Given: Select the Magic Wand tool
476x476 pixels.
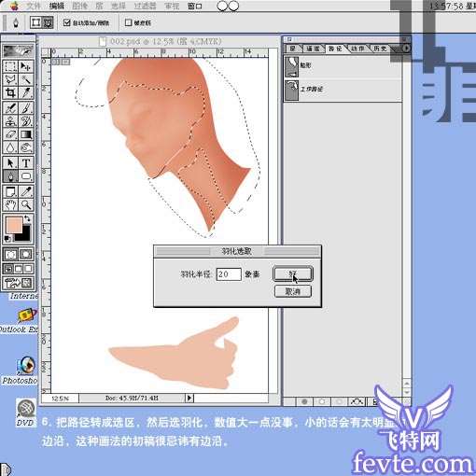Looking at the screenshot, I should click(26, 79).
